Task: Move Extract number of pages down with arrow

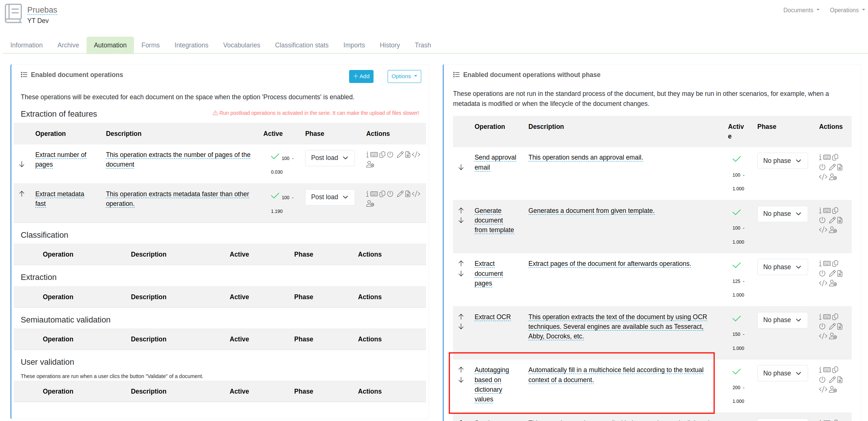Action: click(22, 164)
